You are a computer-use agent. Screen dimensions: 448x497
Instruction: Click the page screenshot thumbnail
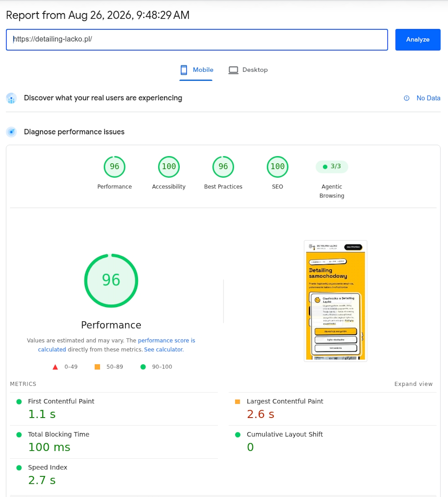click(x=336, y=301)
